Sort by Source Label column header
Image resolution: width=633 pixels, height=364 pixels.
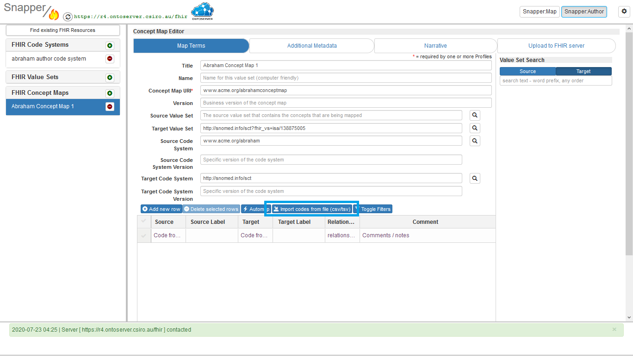tap(212, 222)
